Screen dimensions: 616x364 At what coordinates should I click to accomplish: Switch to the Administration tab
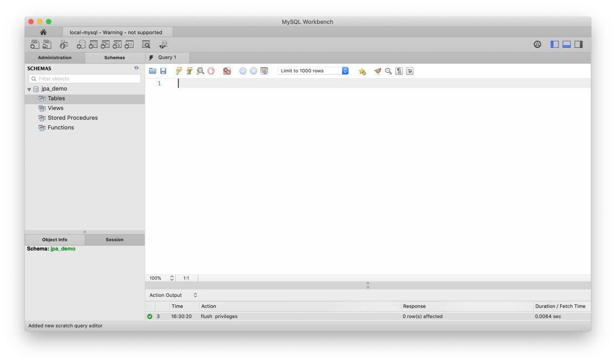pos(55,58)
